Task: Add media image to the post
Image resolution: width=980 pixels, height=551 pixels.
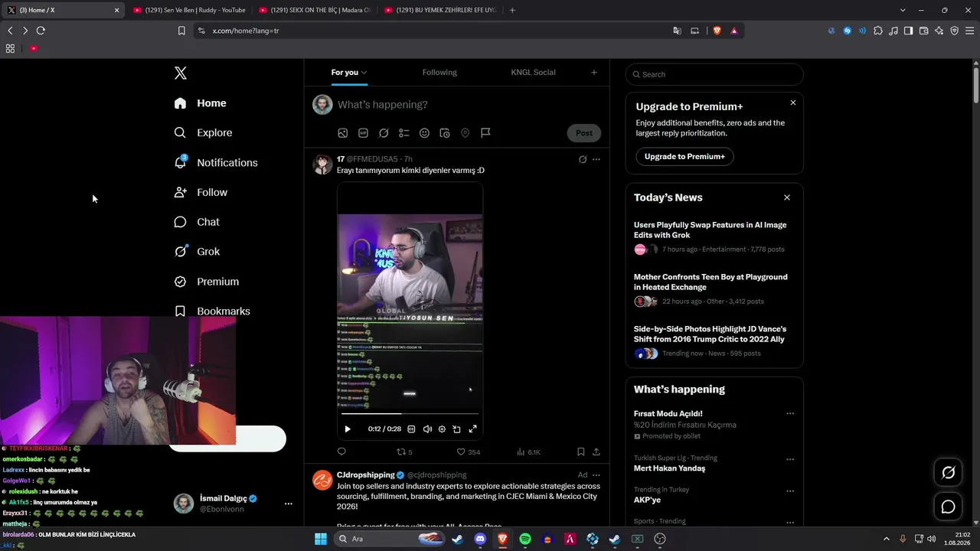Action: coord(343,133)
